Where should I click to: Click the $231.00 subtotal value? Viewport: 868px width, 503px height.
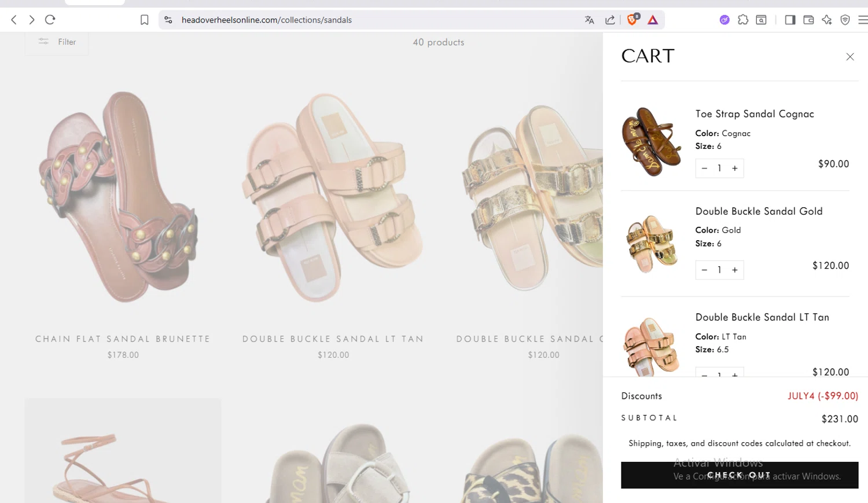tap(840, 419)
